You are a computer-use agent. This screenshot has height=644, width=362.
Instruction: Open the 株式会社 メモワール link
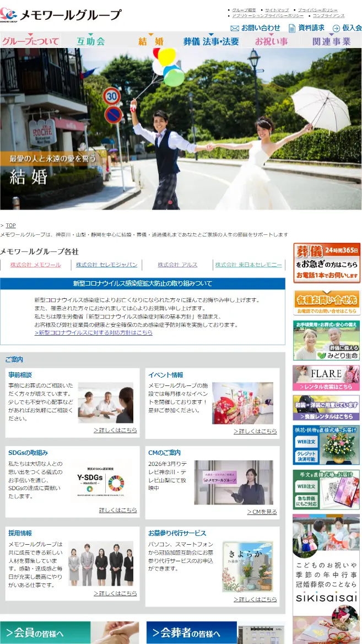click(36, 265)
